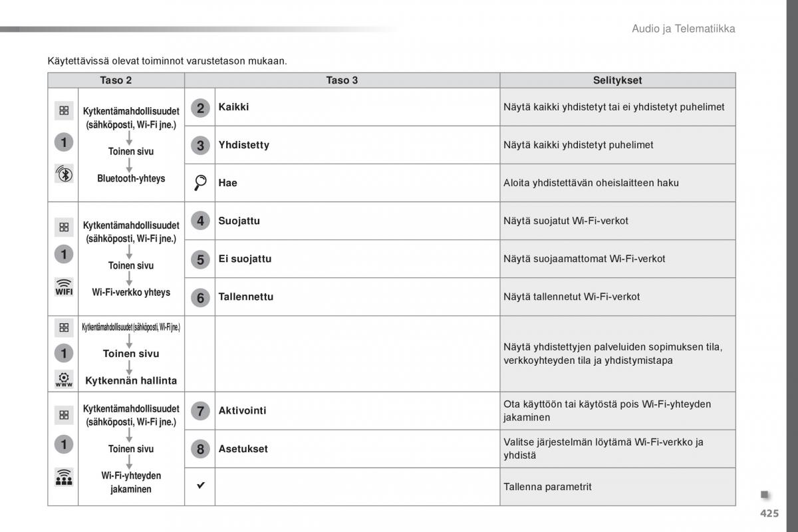Click badge 1 in the Wi-Fi-verkko yhteys section

coord(64,254)
